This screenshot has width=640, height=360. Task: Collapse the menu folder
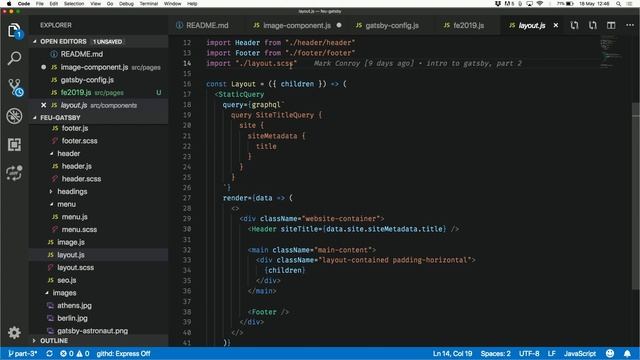pos(51,204)
